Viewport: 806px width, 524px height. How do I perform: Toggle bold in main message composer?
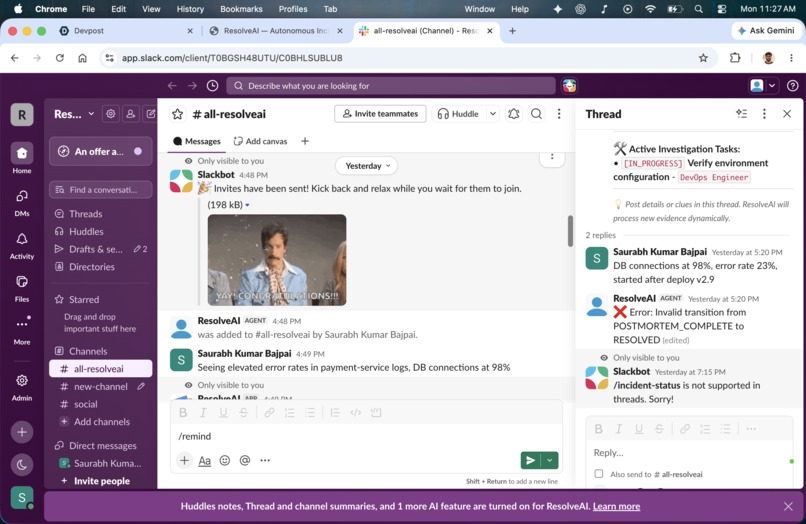183,412
